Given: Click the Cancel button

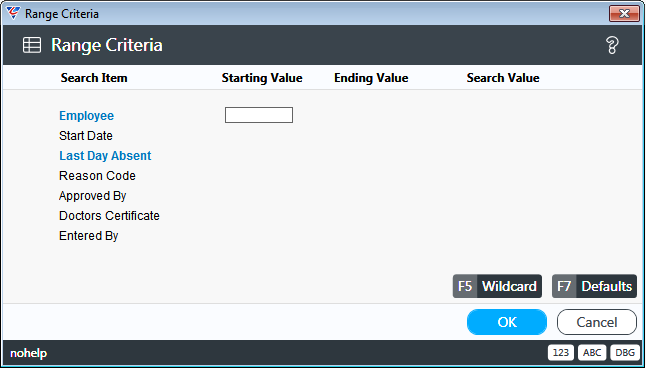Looking at the screenshot, I should (597, 322).
